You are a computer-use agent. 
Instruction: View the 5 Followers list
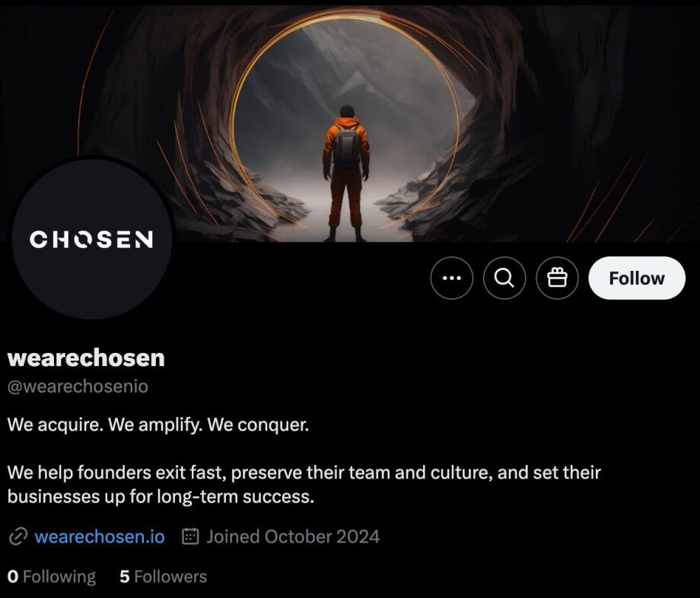pyautogui.click(x=164, y=577)
